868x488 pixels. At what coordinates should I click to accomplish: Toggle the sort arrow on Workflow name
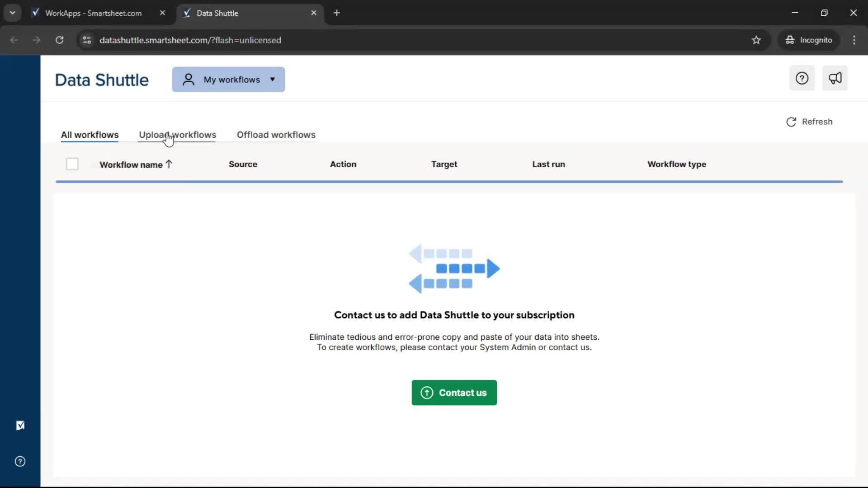(169, 164)
